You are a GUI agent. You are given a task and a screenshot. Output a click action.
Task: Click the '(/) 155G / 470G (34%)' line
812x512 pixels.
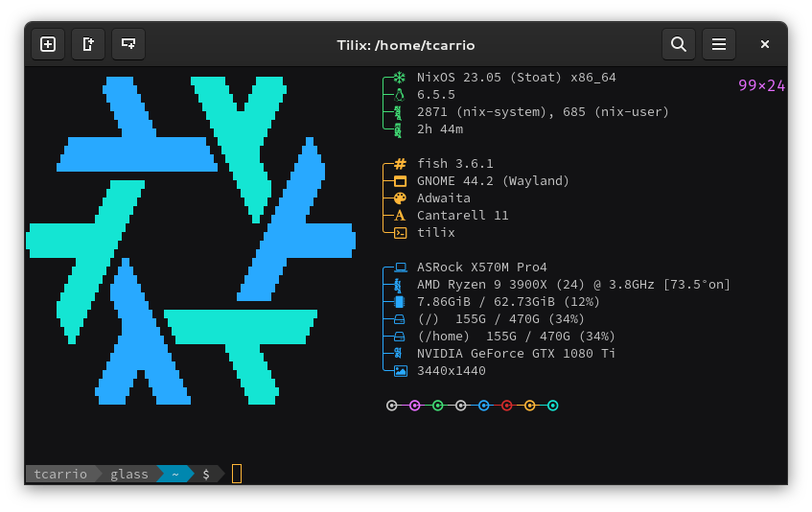coord(500,319)
